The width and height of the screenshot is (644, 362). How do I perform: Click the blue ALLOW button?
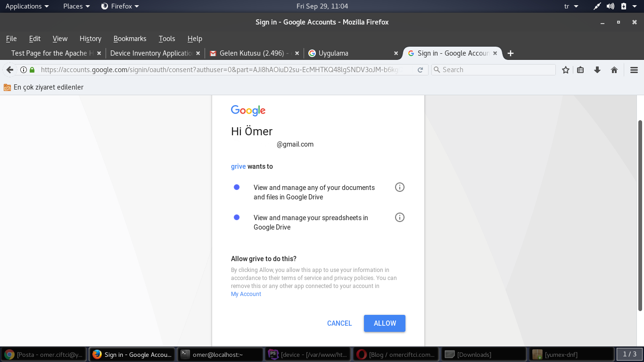(384, 323)
